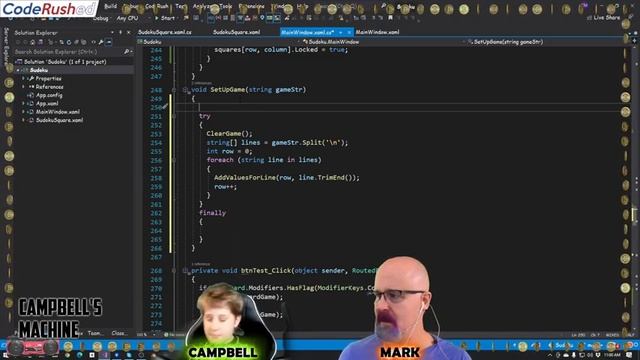Click 'finally' keyword on line 262
640x360 pixels.
[212, 213]
